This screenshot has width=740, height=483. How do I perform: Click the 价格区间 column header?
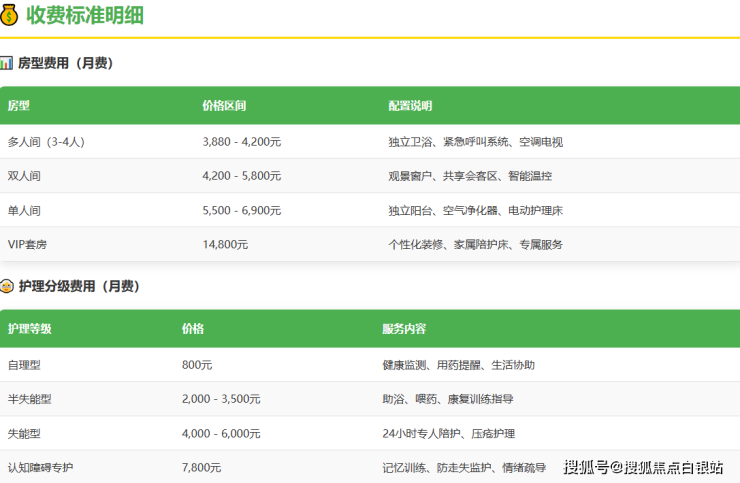click(x=224, y=105)
